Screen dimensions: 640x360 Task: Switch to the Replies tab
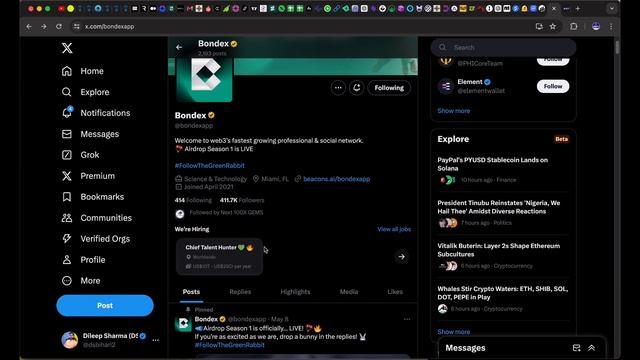(240, 292)
